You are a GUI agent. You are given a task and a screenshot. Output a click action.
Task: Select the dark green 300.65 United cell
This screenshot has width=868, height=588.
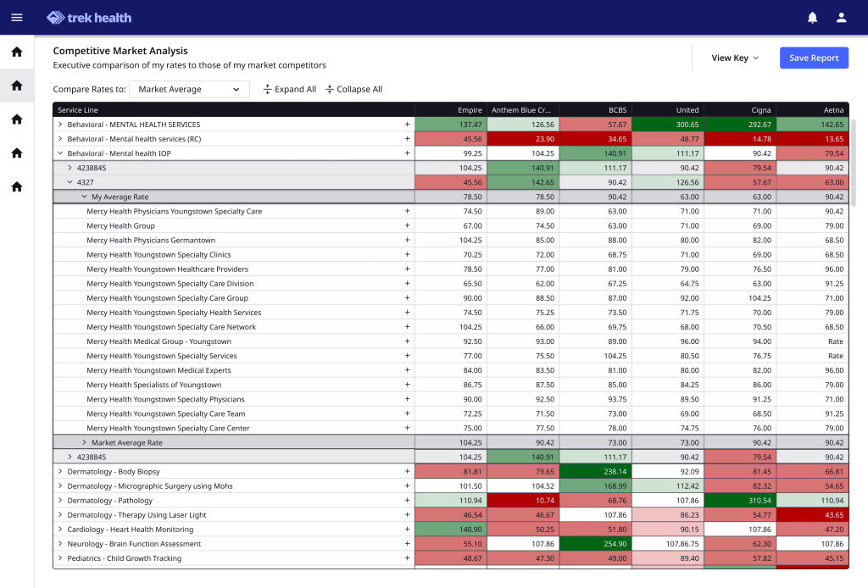[x=667, y=125]
